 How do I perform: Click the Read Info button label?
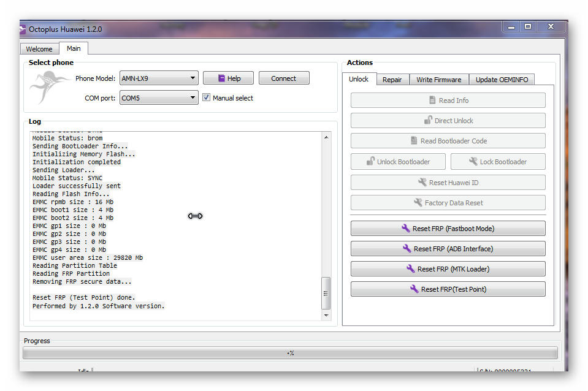454,101
